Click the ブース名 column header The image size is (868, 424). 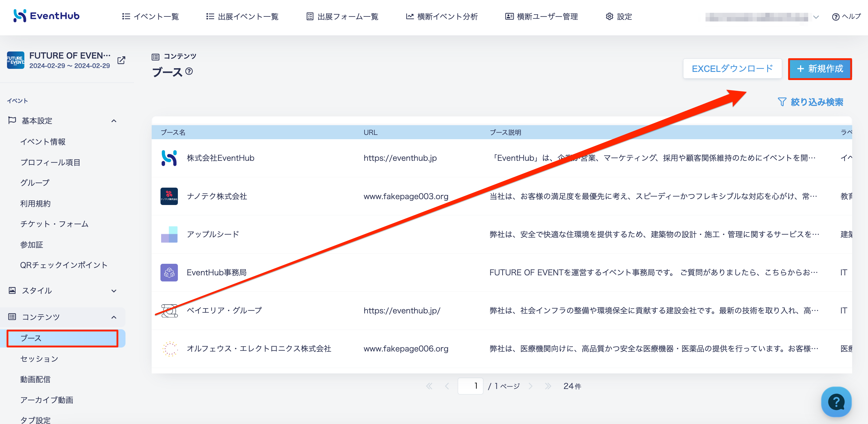click(x=173, y=132)
